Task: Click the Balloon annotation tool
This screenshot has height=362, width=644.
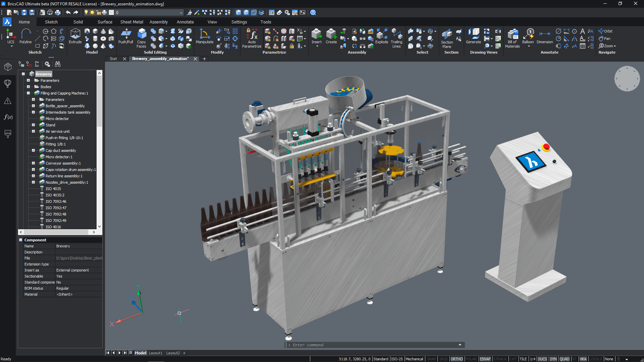Action: click(x=528, y=36)
